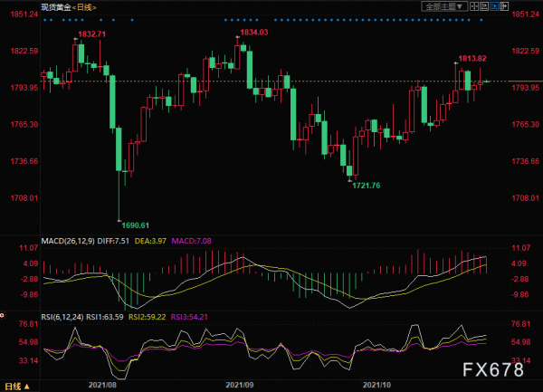This screenshot has width=543, height=392.
Task: Click the 现货黄金 chart title
Action: (x=54, y=7)
